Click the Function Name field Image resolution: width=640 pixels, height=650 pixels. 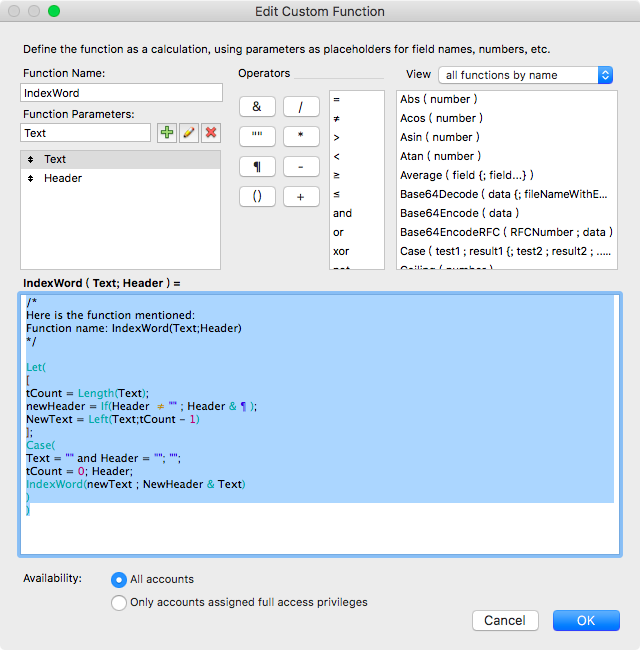pyautogui.click(x=121, y=93)
